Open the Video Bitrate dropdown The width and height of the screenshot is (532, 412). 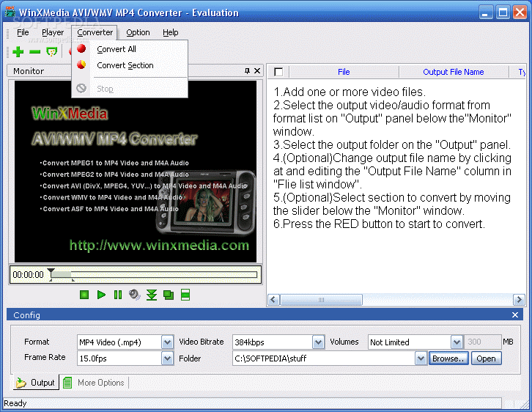click(x=318, y=342)
